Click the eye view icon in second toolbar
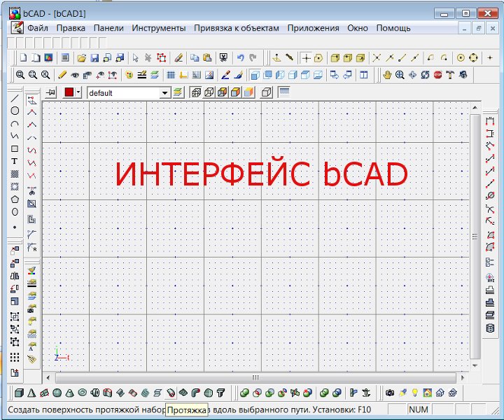Viewport: 504px width, 420px height. (x=75, y=75)
